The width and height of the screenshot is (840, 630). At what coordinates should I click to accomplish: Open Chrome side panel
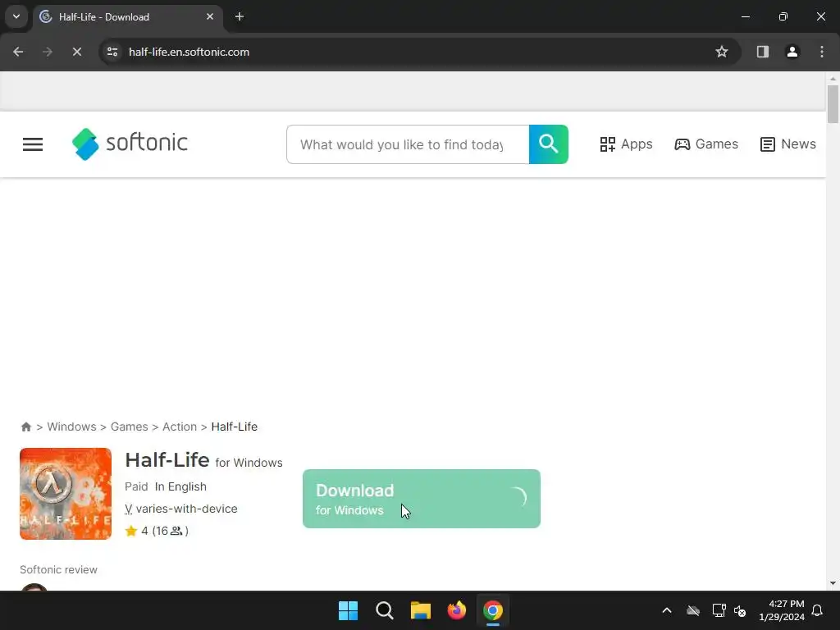[x=762, y=52]
